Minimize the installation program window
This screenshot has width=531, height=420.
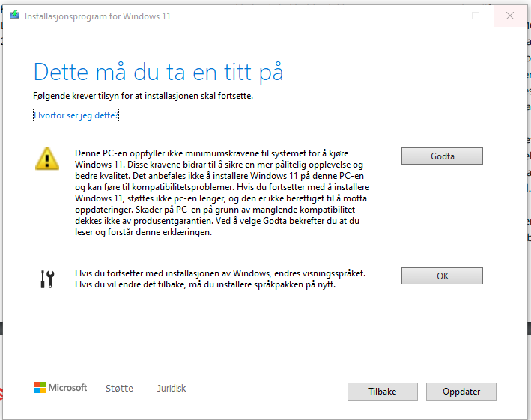click(442, 16)
